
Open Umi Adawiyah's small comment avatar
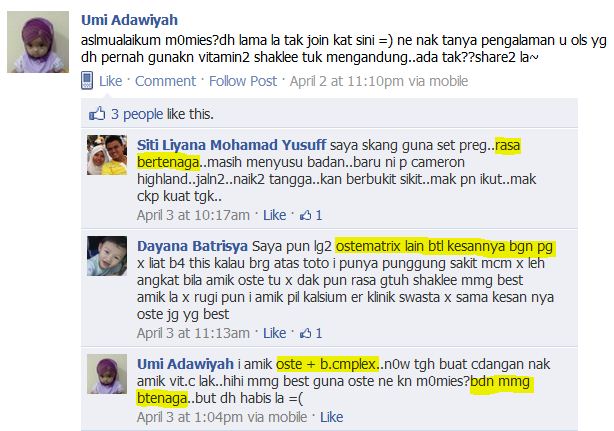107,374
